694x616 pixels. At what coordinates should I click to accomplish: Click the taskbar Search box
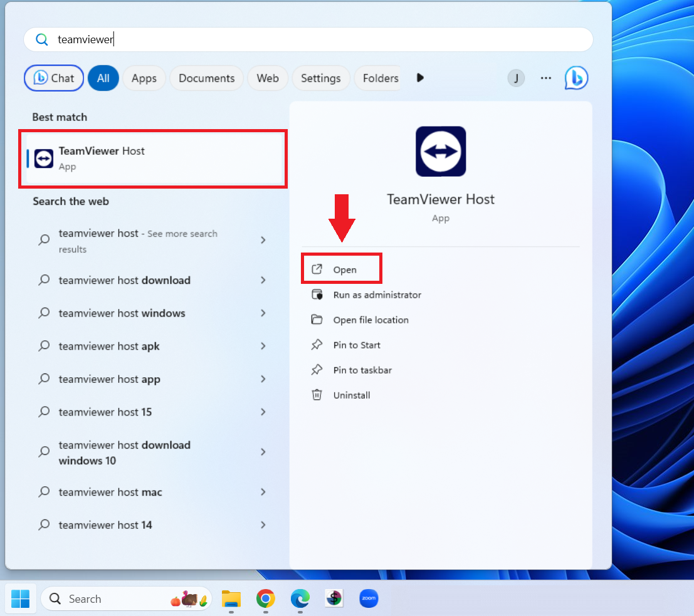(x=126, y=598)
